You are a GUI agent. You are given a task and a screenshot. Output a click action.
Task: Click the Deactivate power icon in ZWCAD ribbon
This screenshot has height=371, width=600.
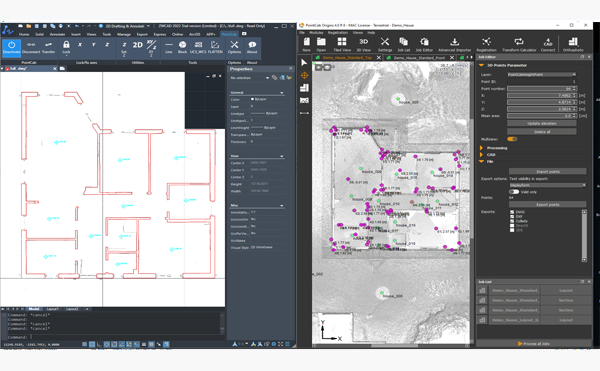pyautogui.click(x=11, y=47)
